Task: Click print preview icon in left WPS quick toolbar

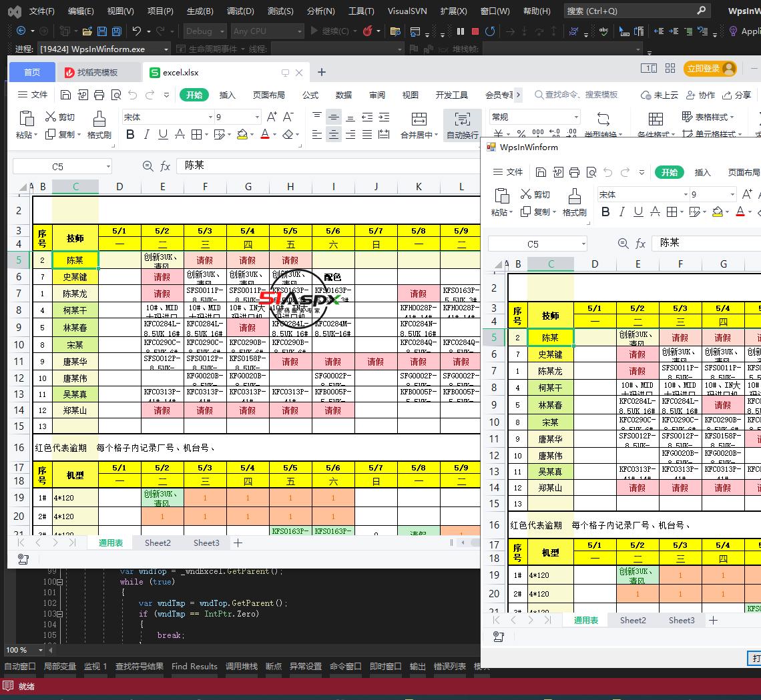Action: coord(116,95)
